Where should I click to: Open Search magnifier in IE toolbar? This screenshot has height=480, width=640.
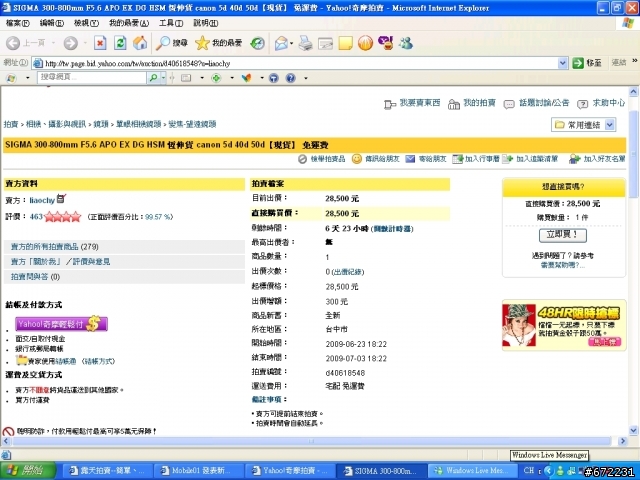[171, 43]
